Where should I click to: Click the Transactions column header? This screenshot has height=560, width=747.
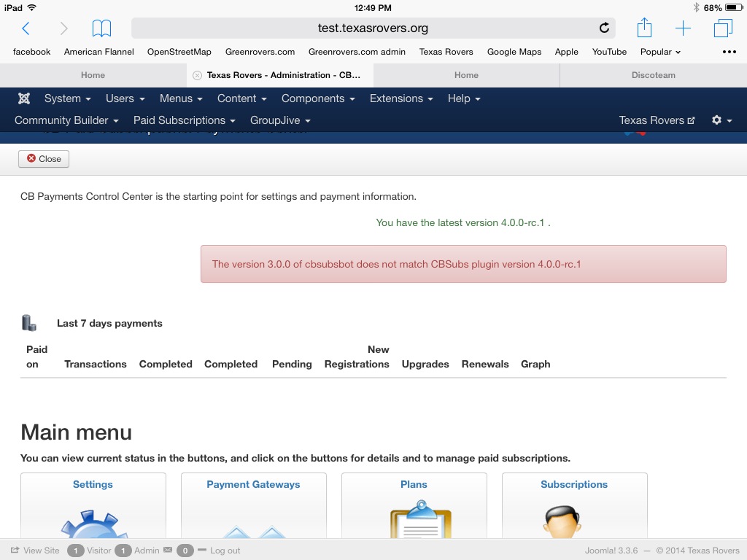click(96, 365)
